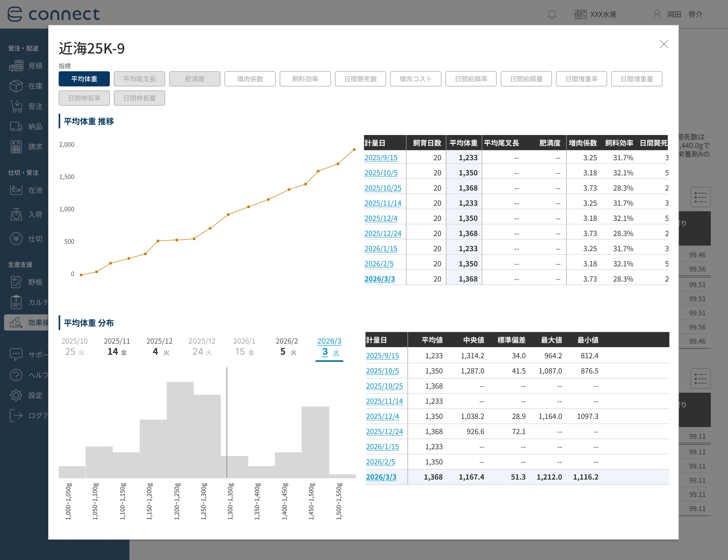Screen dimensions: 728x560
Task: Toggle the 増肉係数 indicator button
Action: tap(250, 79)
